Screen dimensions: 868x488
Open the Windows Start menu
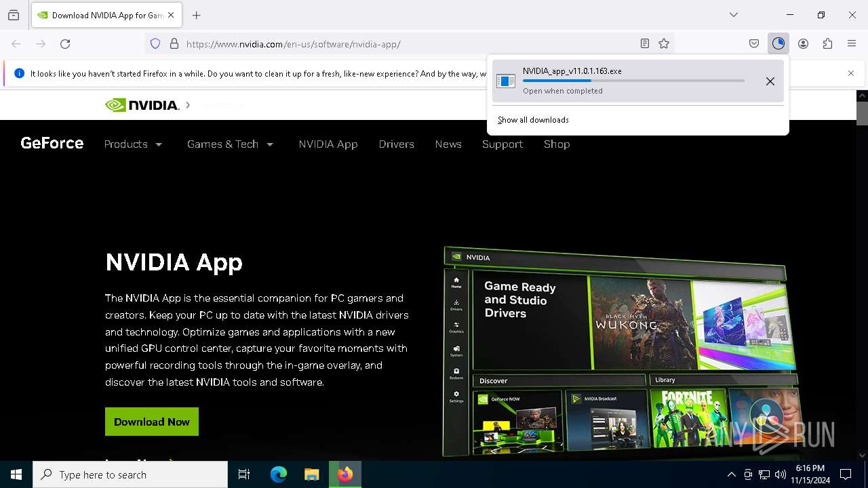16,474
